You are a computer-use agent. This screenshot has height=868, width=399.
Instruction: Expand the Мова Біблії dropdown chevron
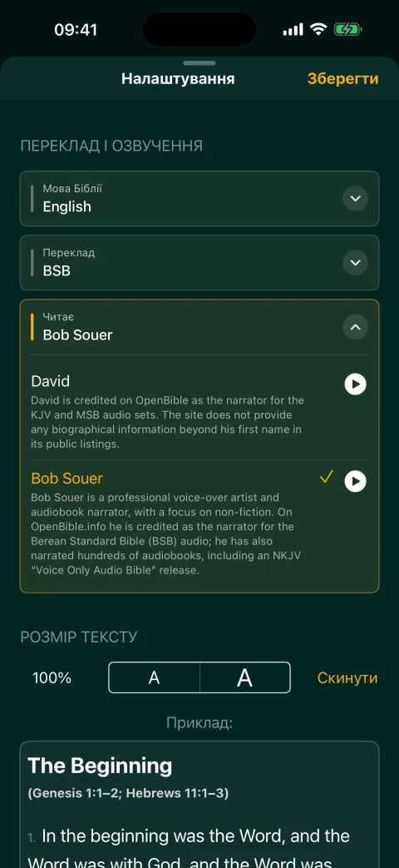[x=355, y=198]
